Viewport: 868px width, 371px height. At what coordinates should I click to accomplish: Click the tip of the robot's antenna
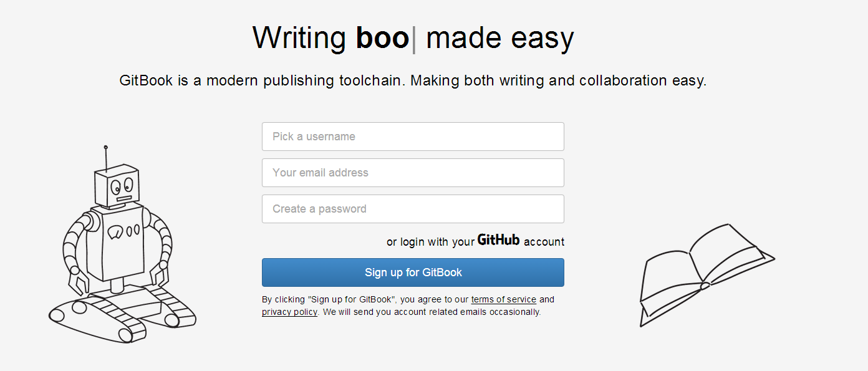105,147
